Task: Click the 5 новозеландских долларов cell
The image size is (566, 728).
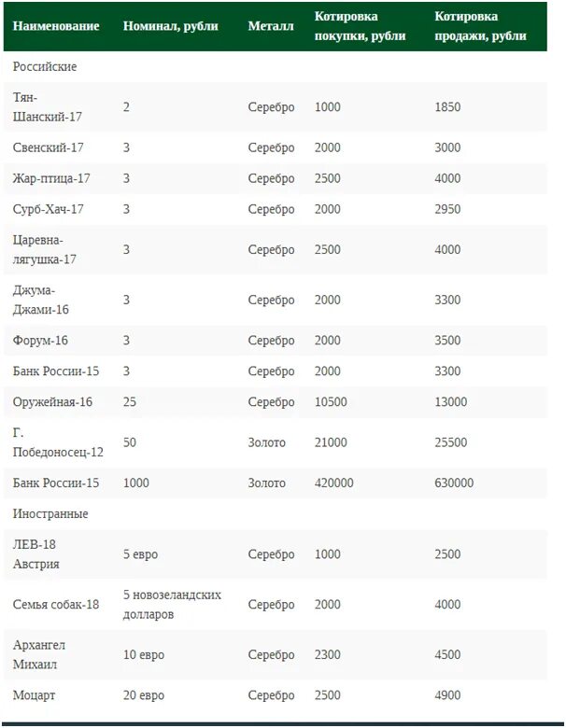Action: click(x=172, y=604)
